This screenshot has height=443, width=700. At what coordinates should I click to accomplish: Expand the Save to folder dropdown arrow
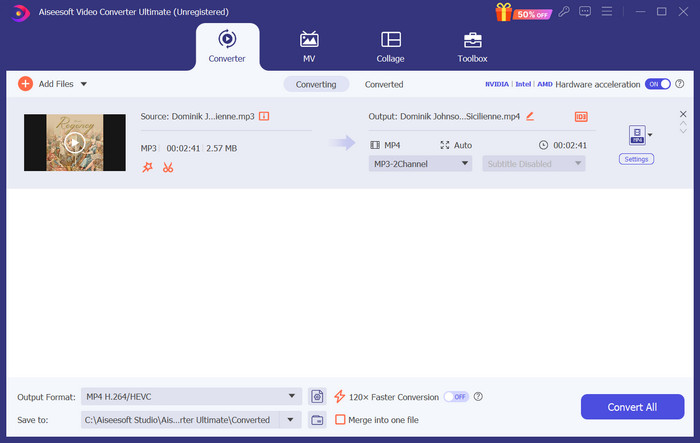coord(291,420)
